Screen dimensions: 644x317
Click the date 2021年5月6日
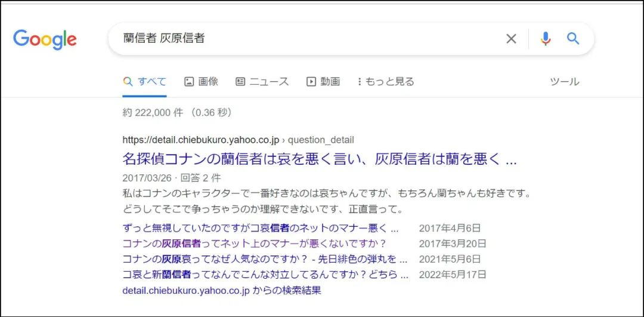point(450,259)
